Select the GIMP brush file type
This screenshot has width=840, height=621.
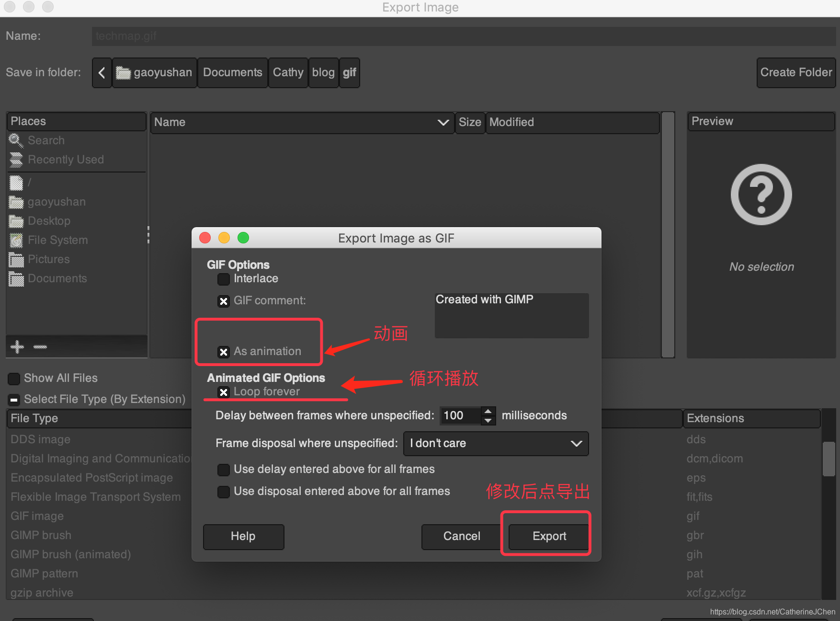pyautogui.click(x=41, y=535)
